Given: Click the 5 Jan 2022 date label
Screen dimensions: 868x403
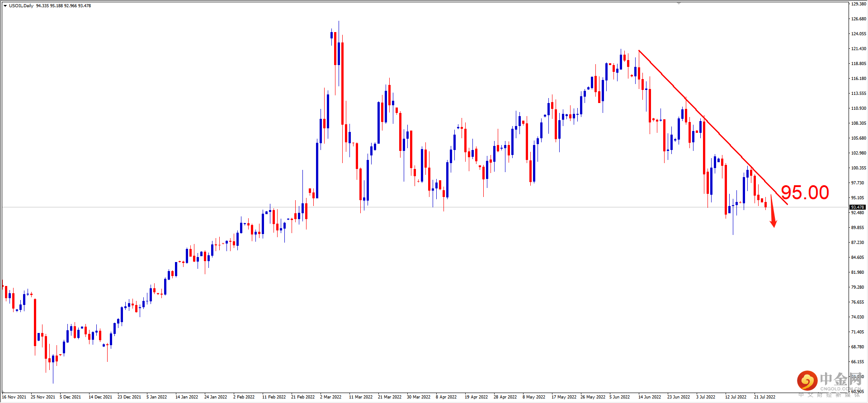Looking at the screenshot, I should point(157,397).
